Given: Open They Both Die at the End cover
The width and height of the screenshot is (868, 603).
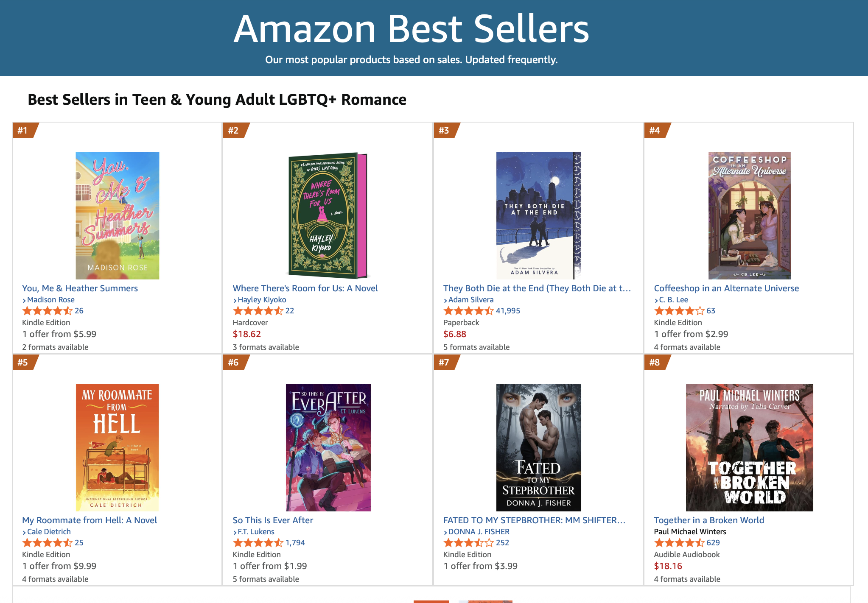Looking at the screenshot, I should click(538, 215).
